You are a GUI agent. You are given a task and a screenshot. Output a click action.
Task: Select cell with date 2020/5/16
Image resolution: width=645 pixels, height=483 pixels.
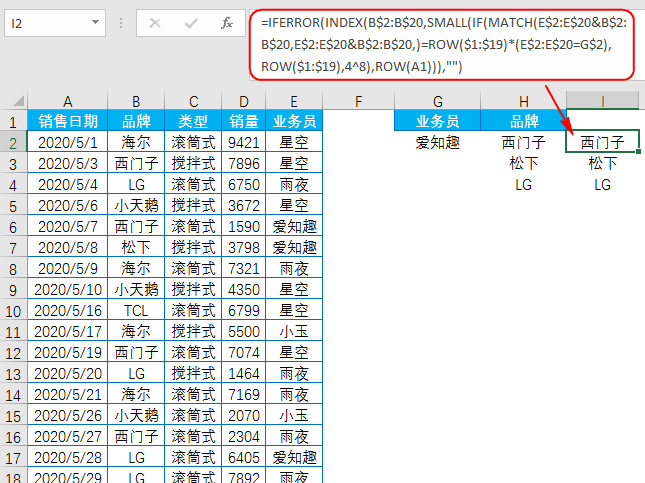(68, 310)
